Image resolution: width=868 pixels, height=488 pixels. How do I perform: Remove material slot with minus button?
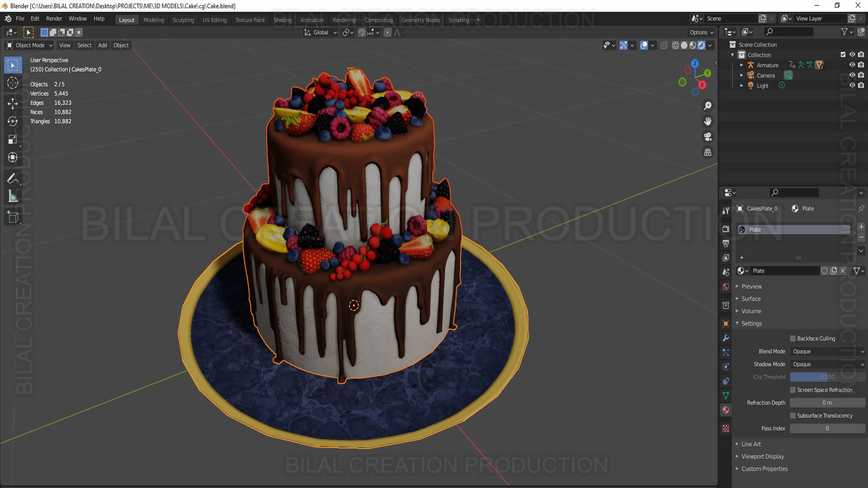(x=861, y=237)
